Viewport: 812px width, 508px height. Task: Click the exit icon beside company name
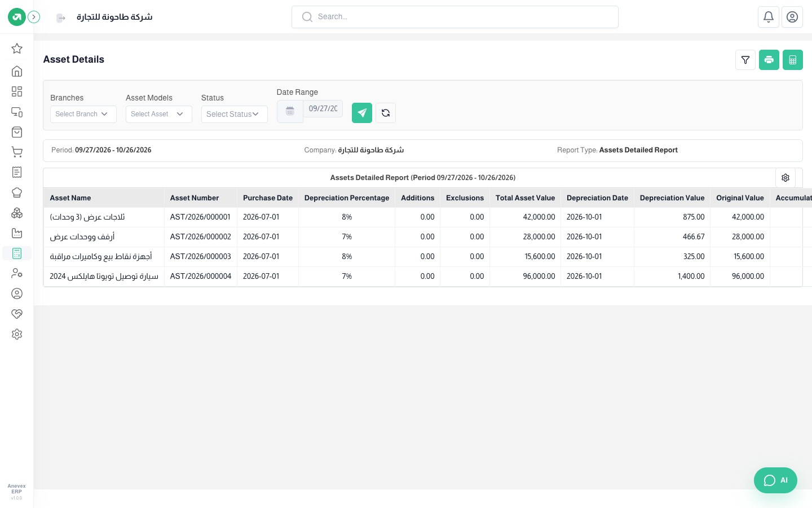coord(61,18)
